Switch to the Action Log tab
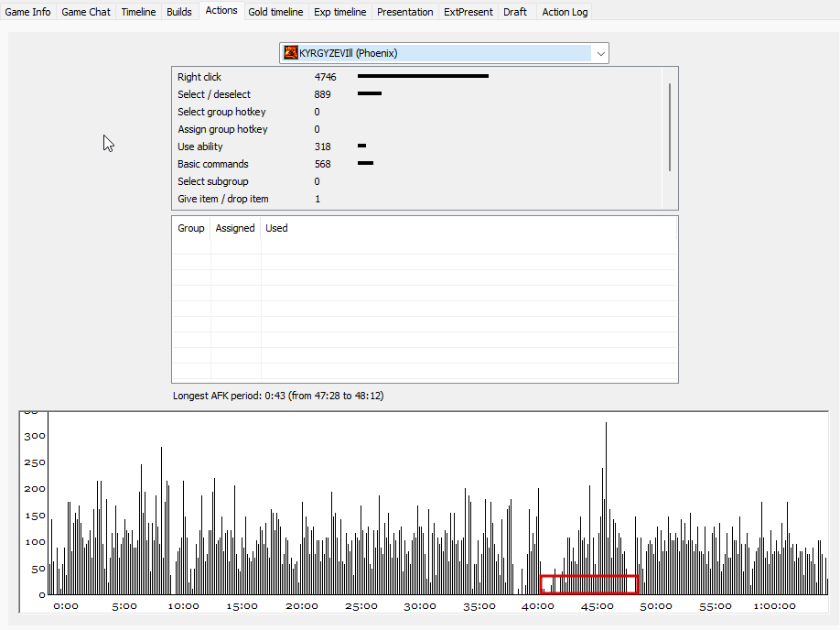 coord(565,12)
